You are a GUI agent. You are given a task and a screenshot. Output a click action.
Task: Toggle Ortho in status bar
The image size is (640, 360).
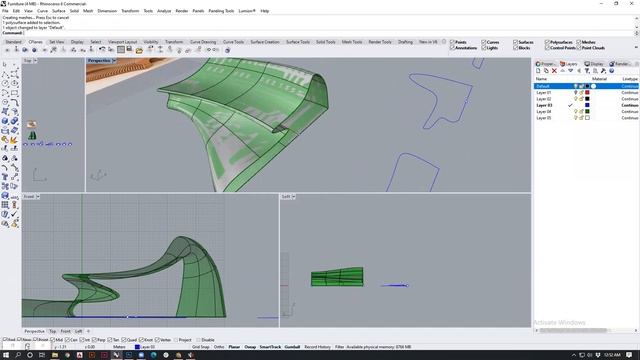point(219,347)
